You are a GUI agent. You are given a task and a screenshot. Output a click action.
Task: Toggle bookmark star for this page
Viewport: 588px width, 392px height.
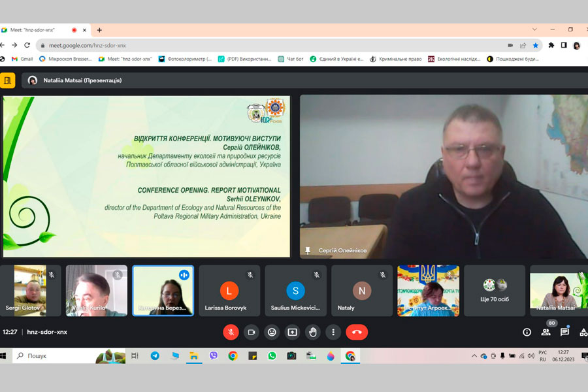pos(536,45)
